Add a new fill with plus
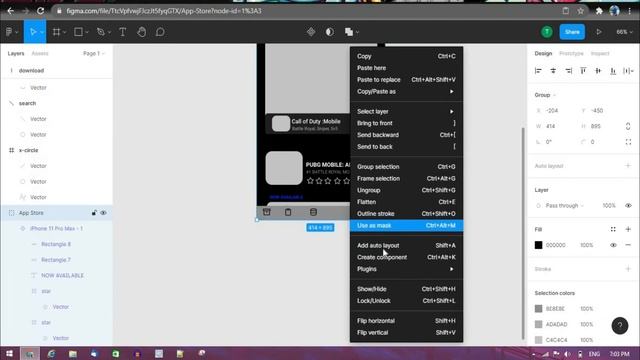Viewport: 640px width, 360px height. click(628, 229)
